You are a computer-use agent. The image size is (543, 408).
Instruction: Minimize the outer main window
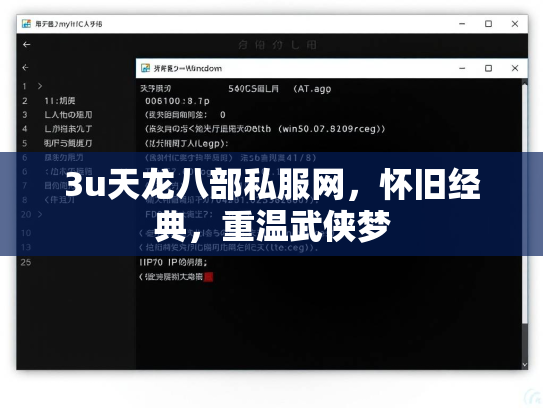(462, 24)
